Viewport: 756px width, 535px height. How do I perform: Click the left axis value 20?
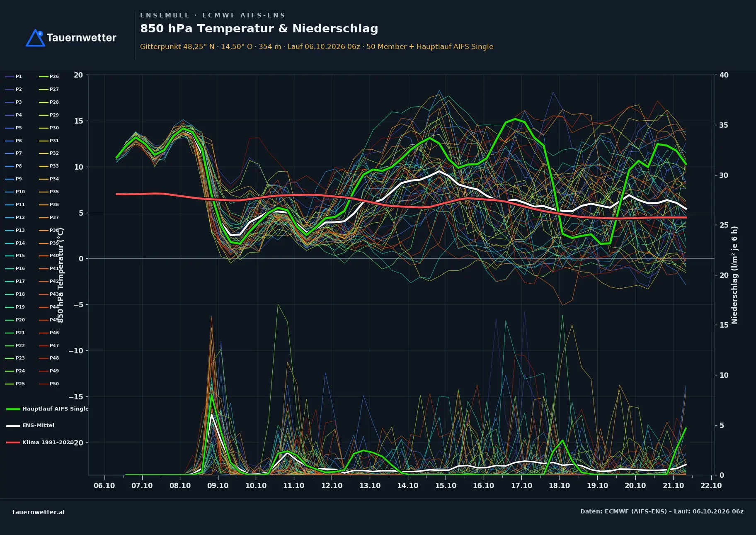78,75
